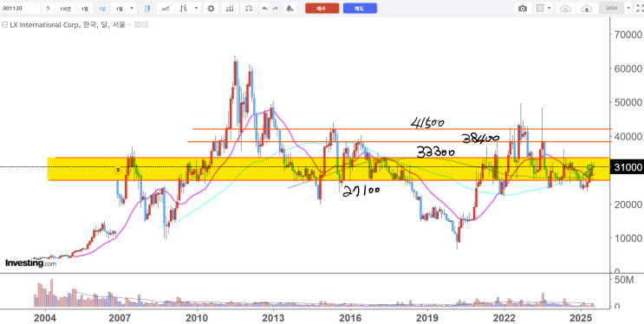Click the blue sell button
The image size is (644, 324).
360,8
